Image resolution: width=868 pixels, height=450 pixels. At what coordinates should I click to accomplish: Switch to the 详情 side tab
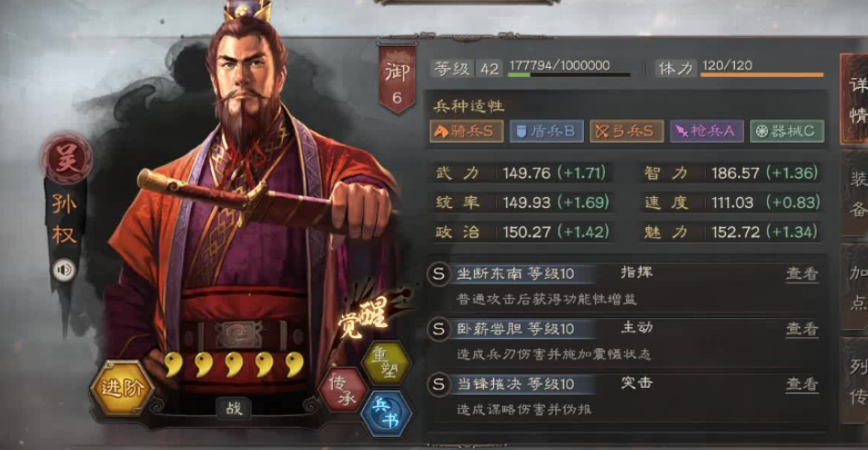[855, 100]
